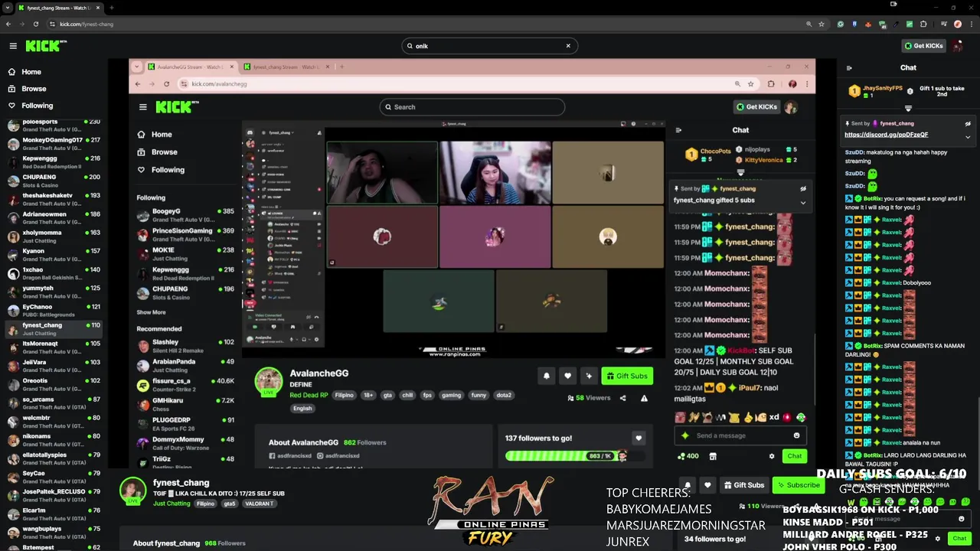The height and width of the screenshot is (551, 980).
Task: Share AvalancheGG stream via share icon
Action: (x=622, y=398)
